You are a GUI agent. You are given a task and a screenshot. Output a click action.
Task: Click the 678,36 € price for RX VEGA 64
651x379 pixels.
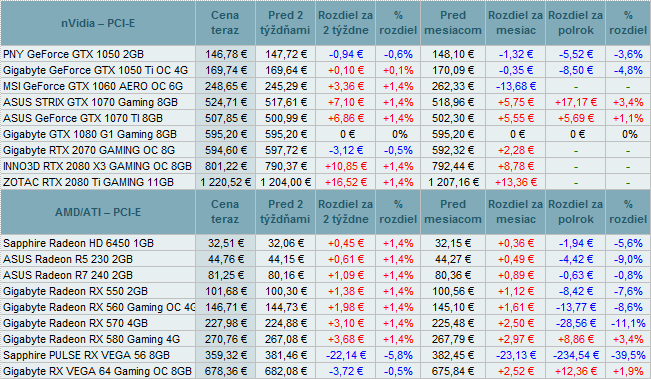225,371
